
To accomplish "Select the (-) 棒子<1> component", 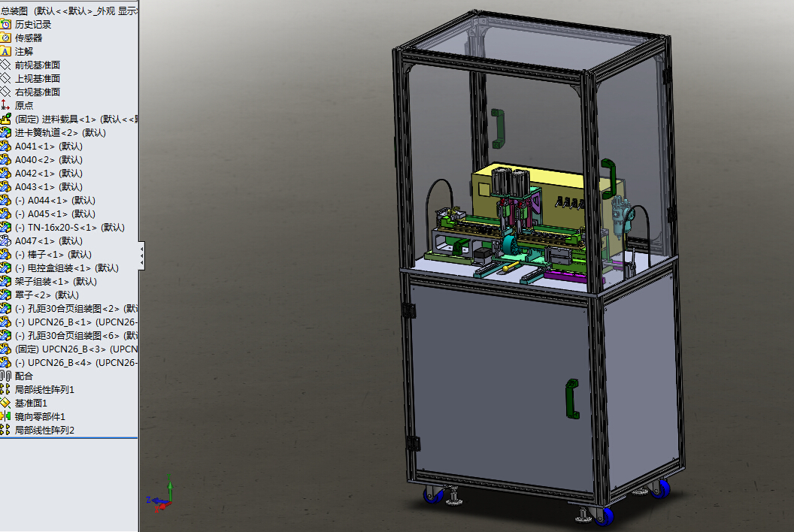I will point(53,254).
